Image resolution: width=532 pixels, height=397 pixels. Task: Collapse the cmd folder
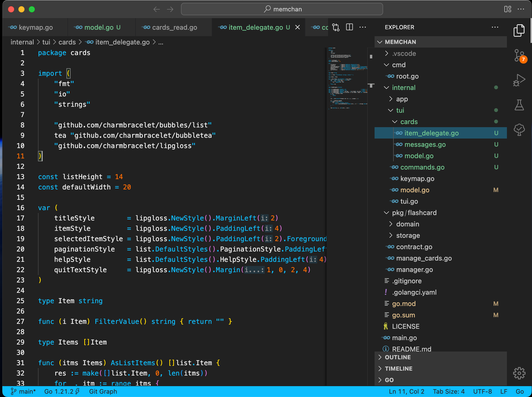pos(399,65)
